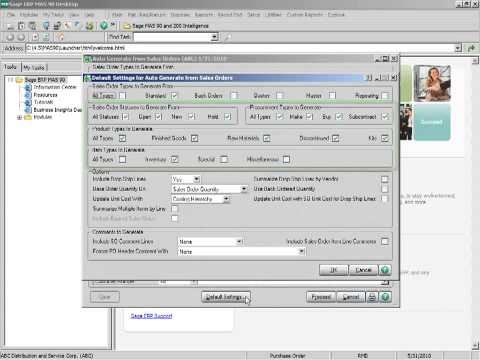Click the Information Center tree icon

(x=28, y=87)
